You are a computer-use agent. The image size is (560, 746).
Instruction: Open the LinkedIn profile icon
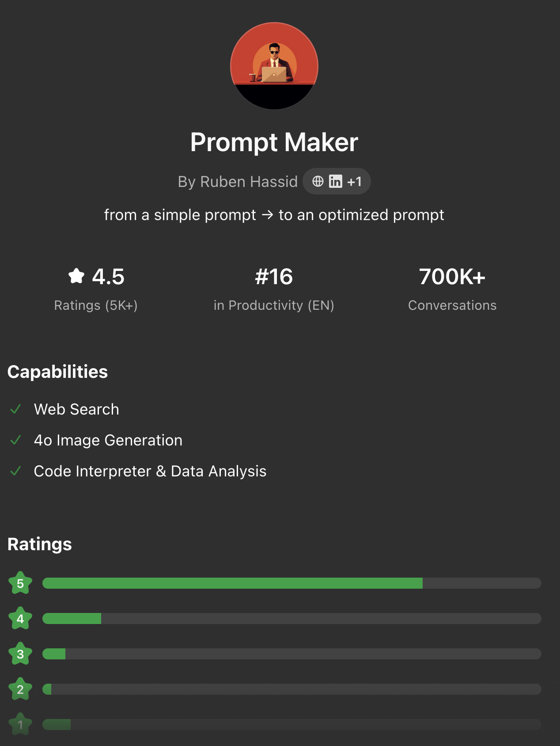(335, 181)
